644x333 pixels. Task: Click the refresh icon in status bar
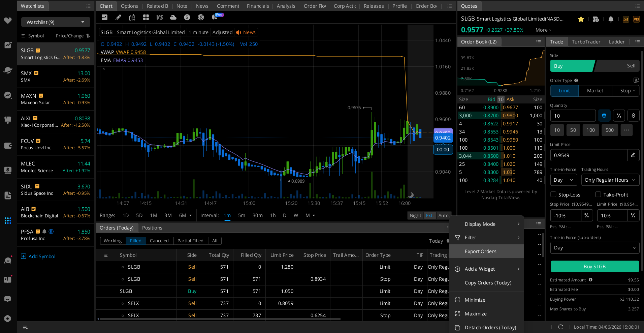pyautogui.click(x=560, y=327)
